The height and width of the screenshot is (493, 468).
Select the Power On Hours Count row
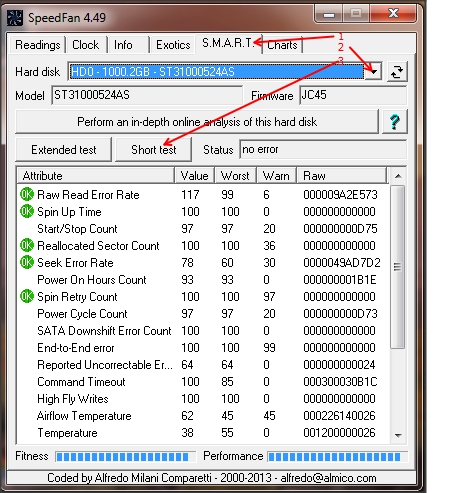[x=203, y=280]
